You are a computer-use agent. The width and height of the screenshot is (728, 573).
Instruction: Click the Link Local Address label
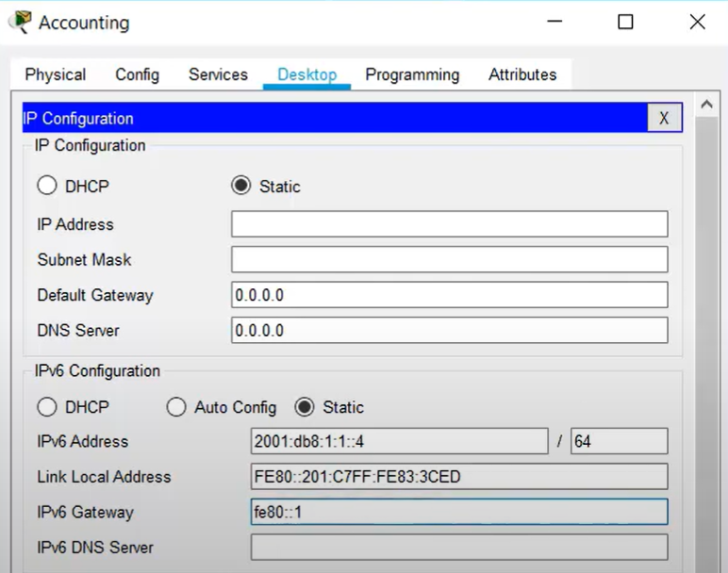tap(104, 477)
